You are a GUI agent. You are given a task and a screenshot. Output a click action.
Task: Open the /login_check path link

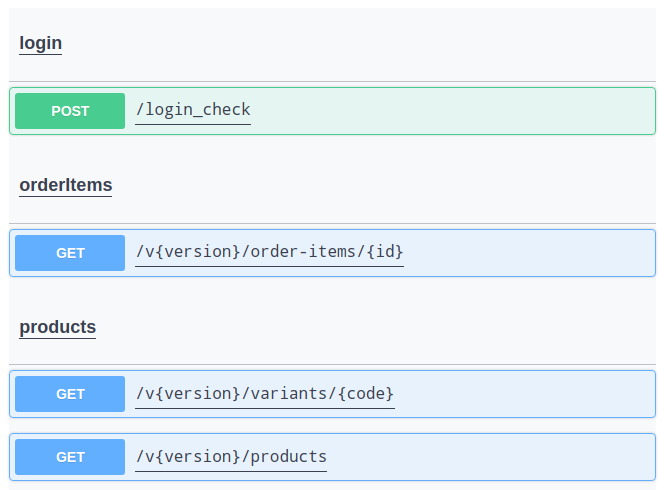point(193,110)
